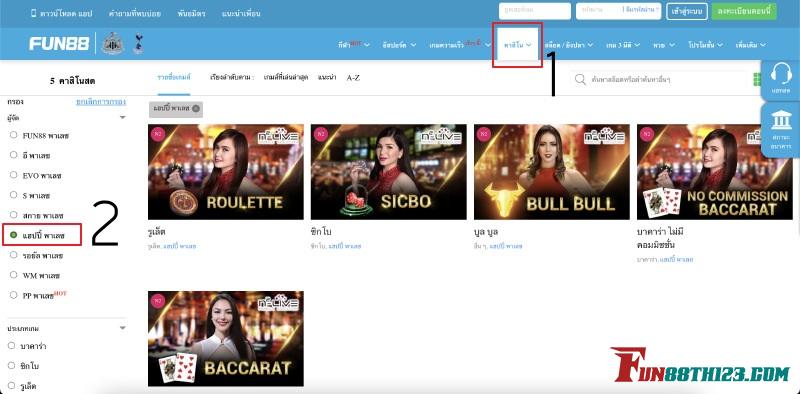Collapse the provider filter section arrow
The image size is (800, 394).
pos(122,117)
